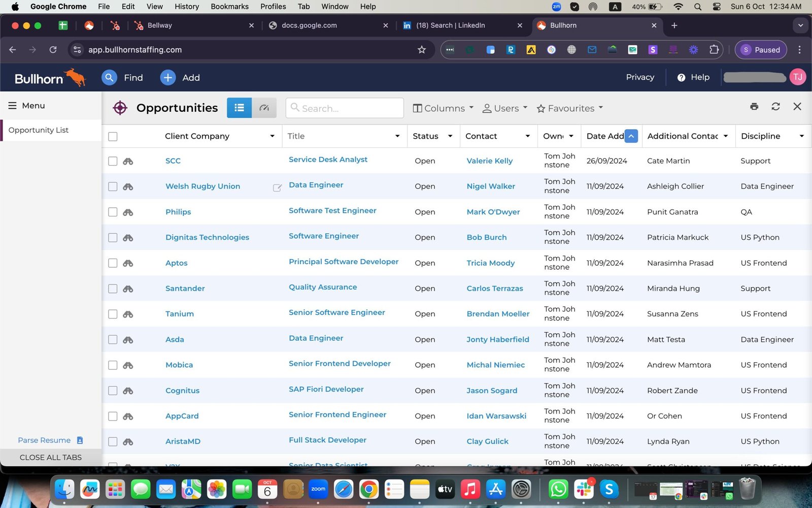Screen dimensions: 812x508
Task: Check the Asda row checkbox
Action: point(113,339)
